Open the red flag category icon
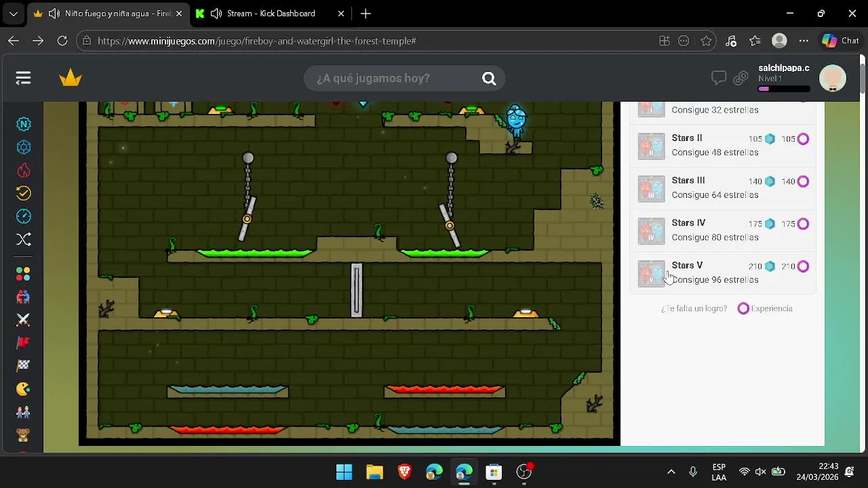 23,343
